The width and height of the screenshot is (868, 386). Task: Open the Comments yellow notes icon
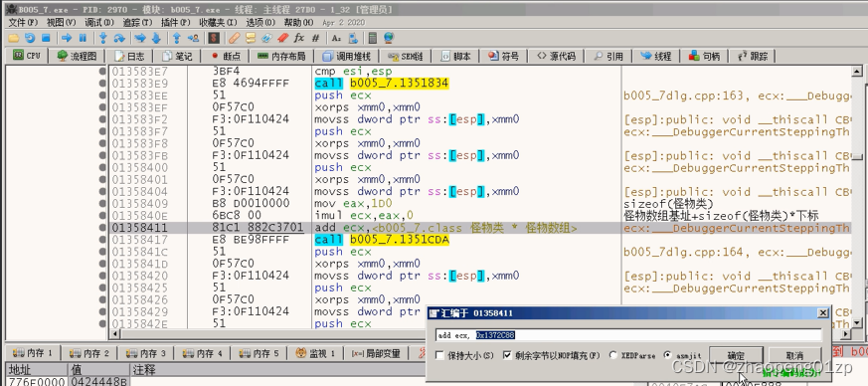coord(251,38)
